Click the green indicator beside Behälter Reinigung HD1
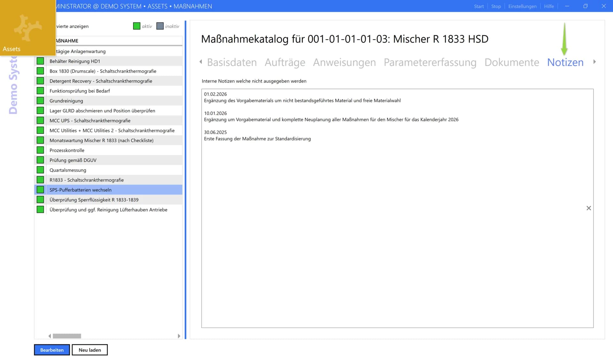 click(x=40, y=61)
